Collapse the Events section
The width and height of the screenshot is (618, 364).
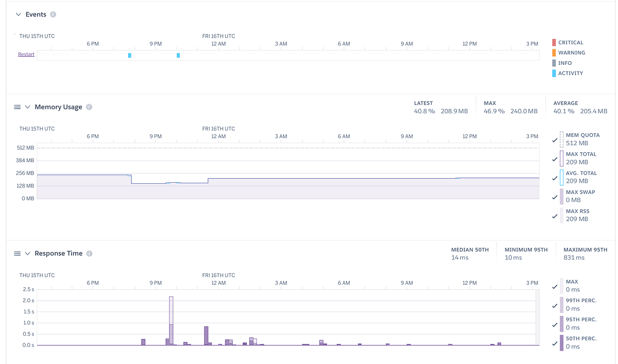[19, 14]
